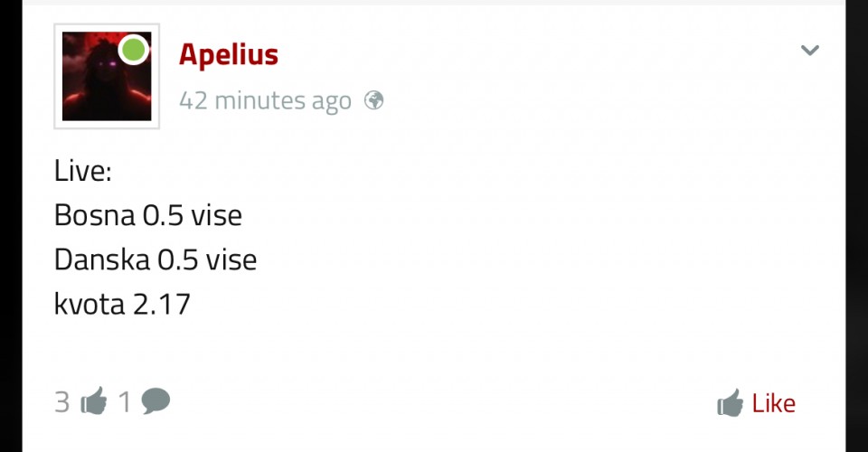Click the comment count number 1
The image size is (868, 452).
click(x=126, y=401)
